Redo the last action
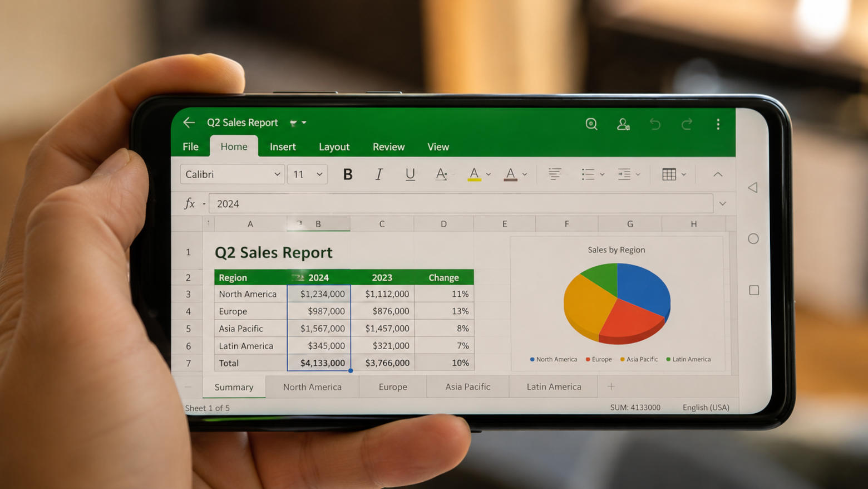This screenshot has width=868, height=489. [x=687, y=124]
